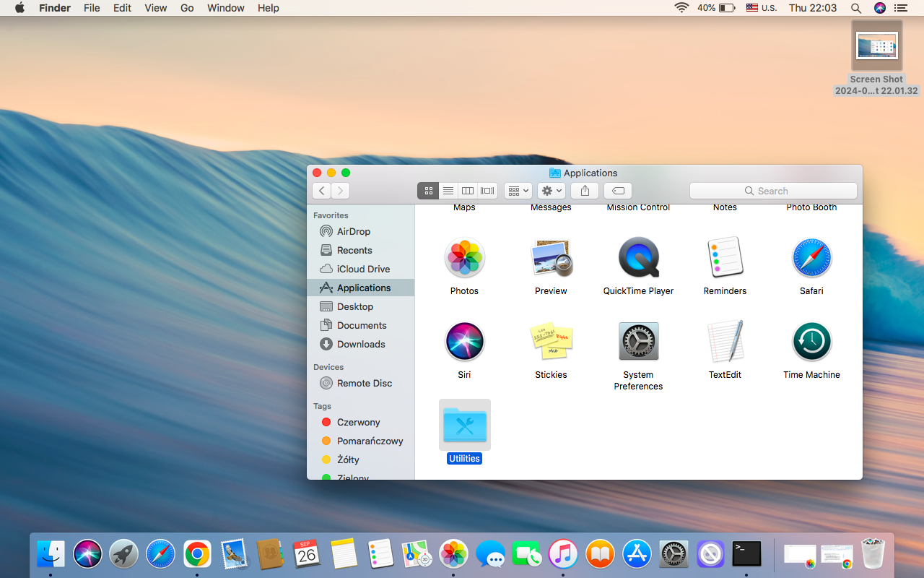
Task: Select the Safari icon in the Applications window
Action: point(811,258)
